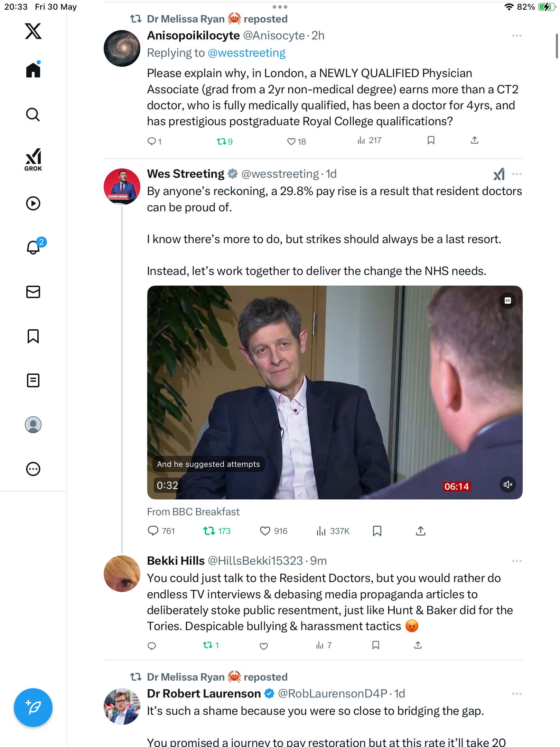Screen dimensions: 560x747
Task: Bookmark Wes Streeting's post
Action: point(377,531)
